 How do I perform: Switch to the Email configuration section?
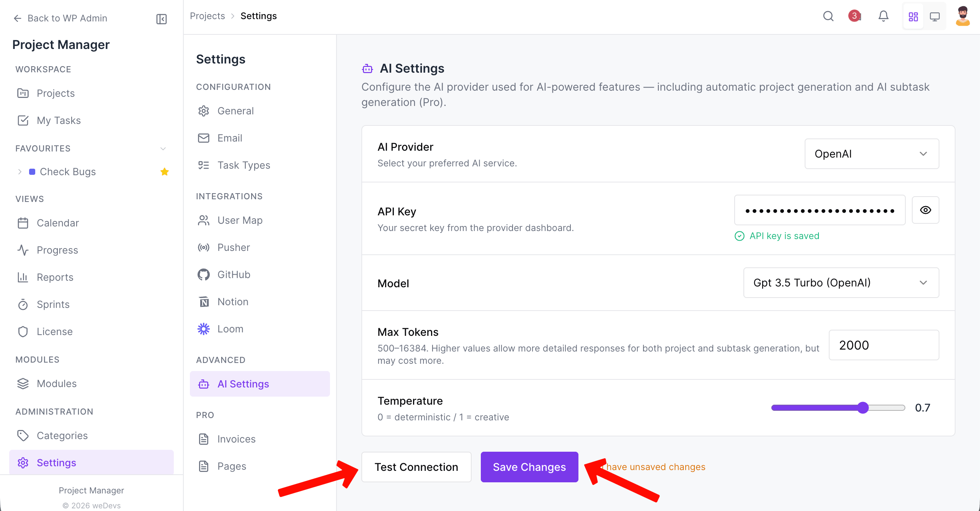[x=230, y=138]
